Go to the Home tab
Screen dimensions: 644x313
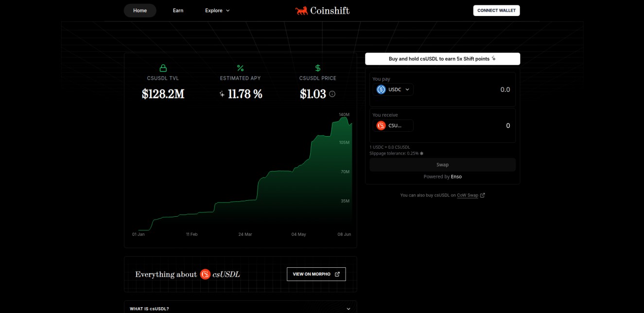[x=140, y=11]
